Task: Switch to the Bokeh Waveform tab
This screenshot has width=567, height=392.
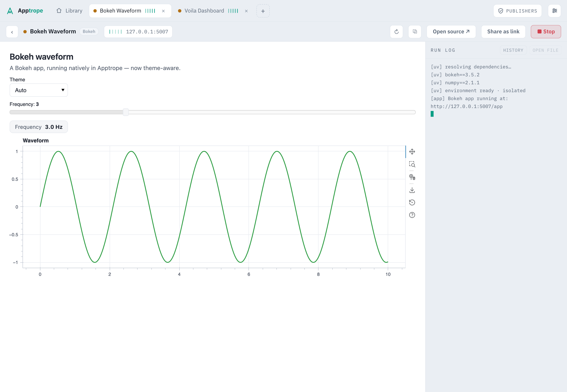Action: tap(130, 11)
